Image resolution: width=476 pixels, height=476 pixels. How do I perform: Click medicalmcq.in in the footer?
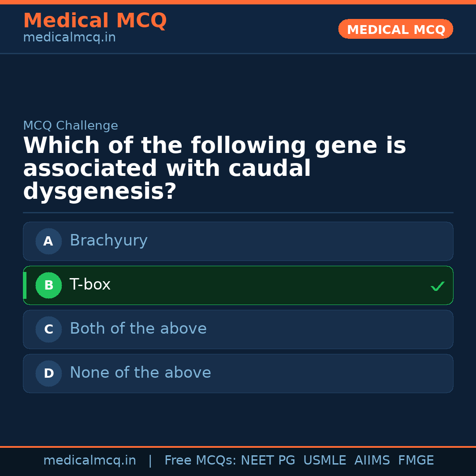click(x=90, y=460)
